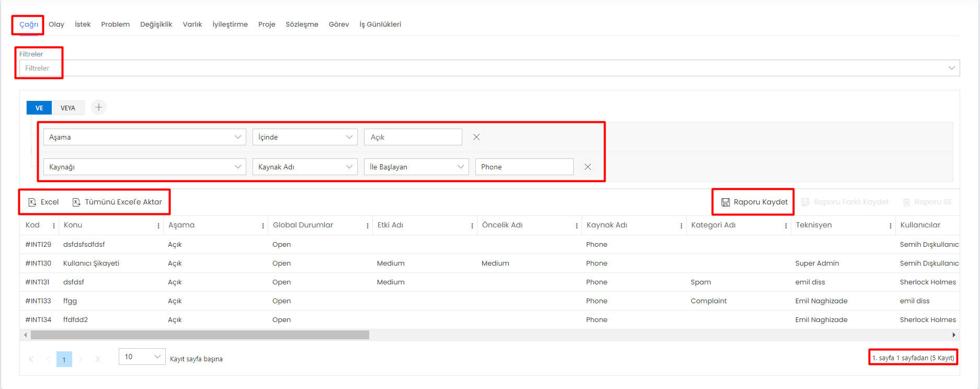Viewport: 980px width, 389px height.
Task: Switch to the Olay tab
Action: (56, 25)
